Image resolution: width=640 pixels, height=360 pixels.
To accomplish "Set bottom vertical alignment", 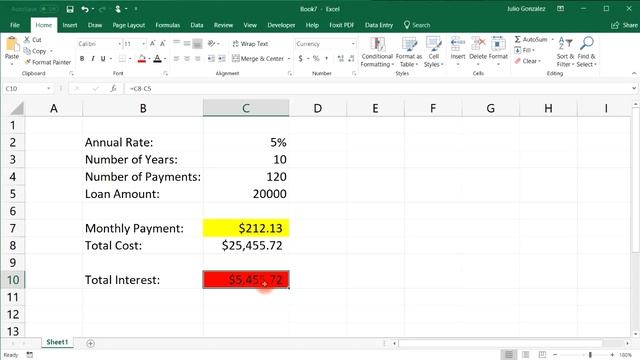I will click(197, 43).
